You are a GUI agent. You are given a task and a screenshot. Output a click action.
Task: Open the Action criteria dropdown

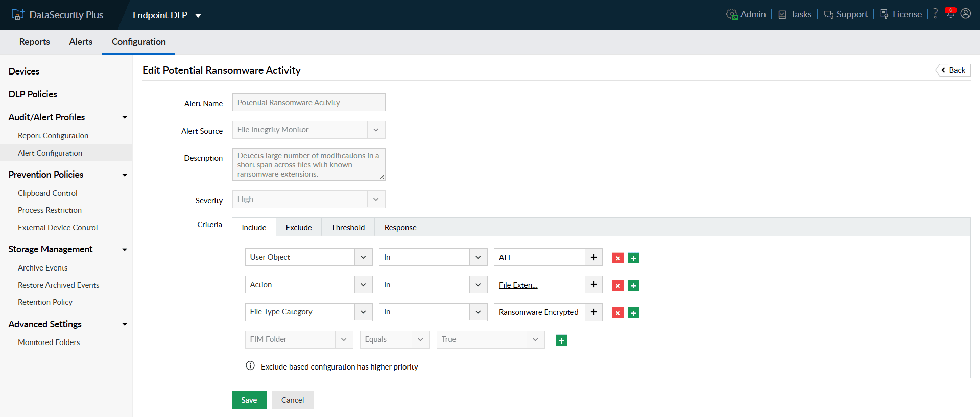[308, 284]
